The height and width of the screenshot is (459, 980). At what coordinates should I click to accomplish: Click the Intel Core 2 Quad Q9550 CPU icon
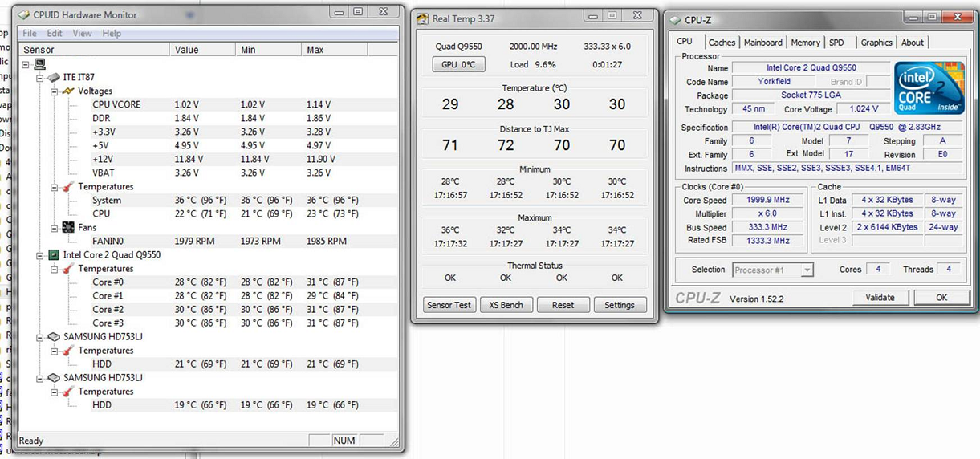point(54,254)
